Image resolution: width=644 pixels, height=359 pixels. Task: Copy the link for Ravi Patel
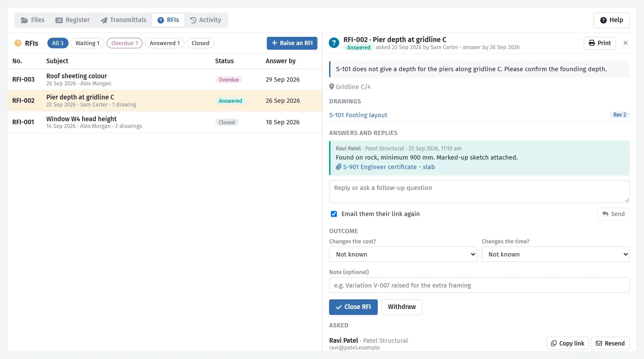[567, 343]
